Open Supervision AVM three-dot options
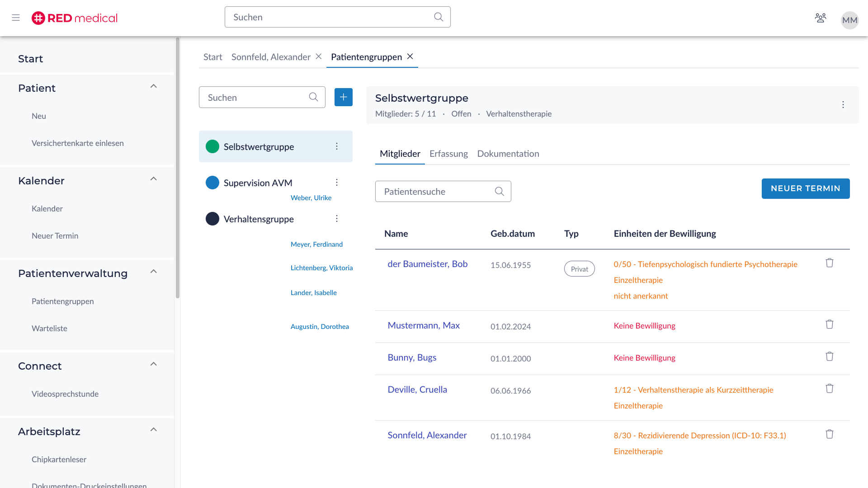The height and width of the screenshot is (488, 868). click(336, 183)
